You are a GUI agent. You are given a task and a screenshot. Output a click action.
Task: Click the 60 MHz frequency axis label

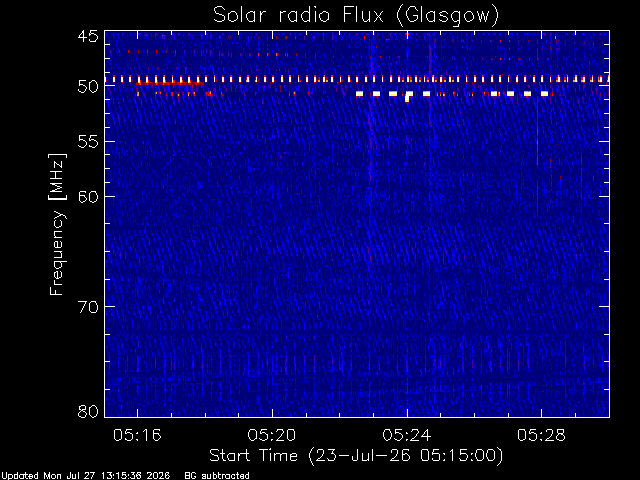pos(88,196)
